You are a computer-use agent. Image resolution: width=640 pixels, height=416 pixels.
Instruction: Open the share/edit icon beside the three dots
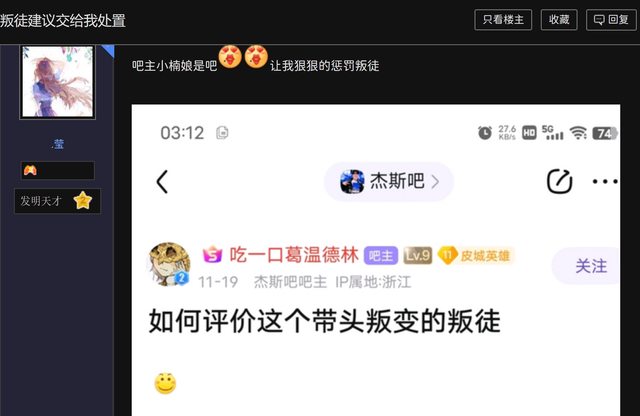point(559,181)
